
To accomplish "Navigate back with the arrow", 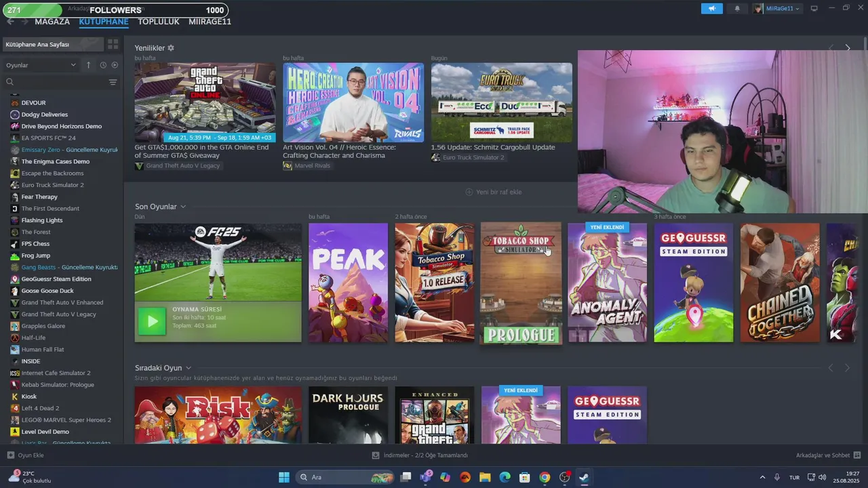I will 10,22.
